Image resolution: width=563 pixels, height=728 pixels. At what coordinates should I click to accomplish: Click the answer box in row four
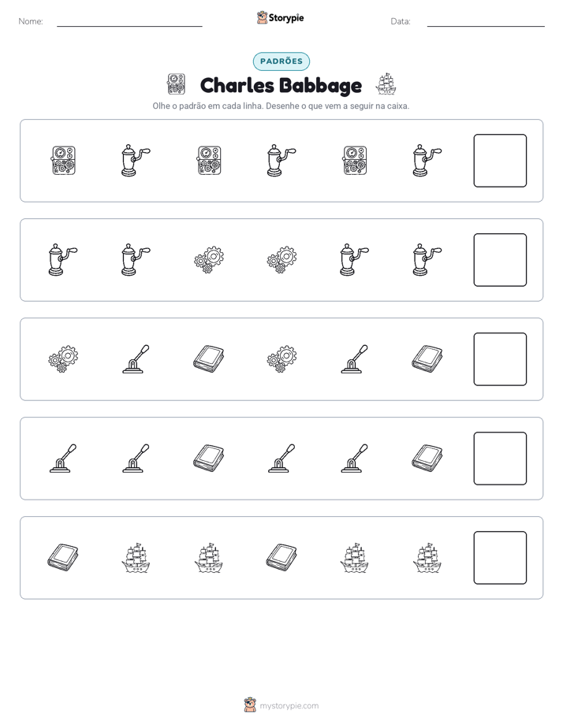tap(500, 459)
